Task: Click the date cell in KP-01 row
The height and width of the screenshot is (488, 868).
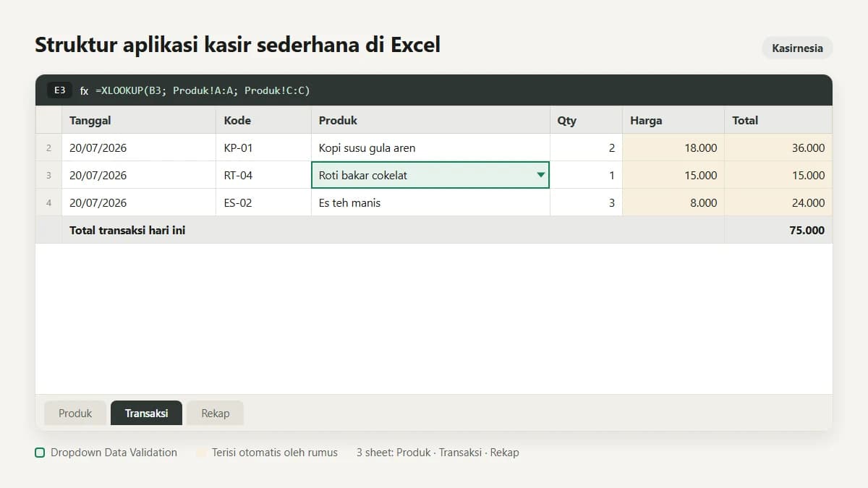Action: 139,147
